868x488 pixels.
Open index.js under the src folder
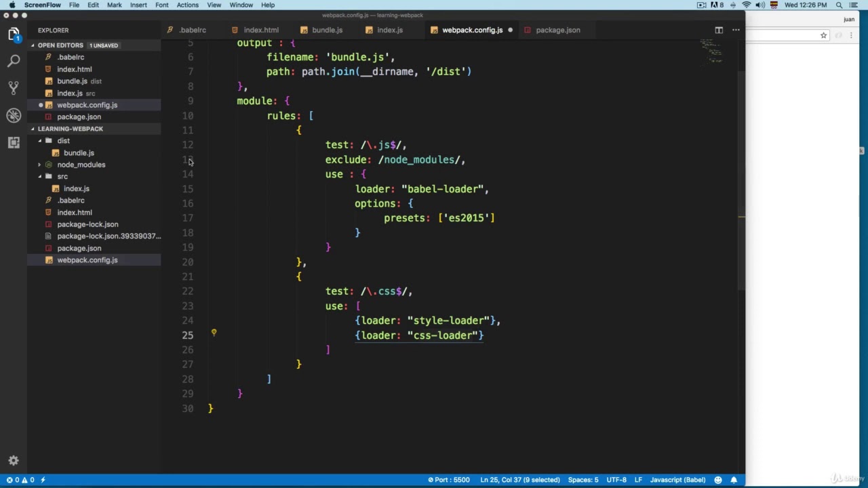click(x=76, y=188)
